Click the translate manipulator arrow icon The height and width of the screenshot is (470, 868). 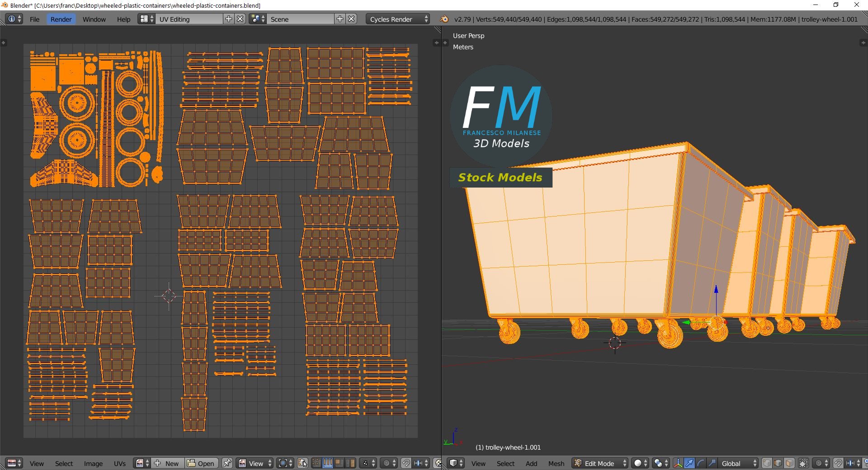point(689,463)
